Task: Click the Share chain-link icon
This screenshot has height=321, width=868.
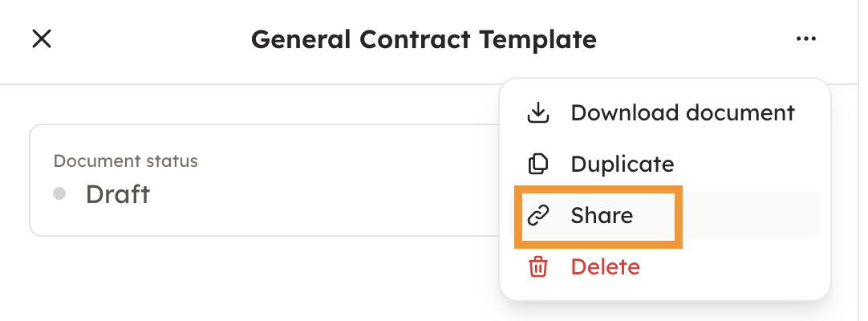Action: (537, 215)
